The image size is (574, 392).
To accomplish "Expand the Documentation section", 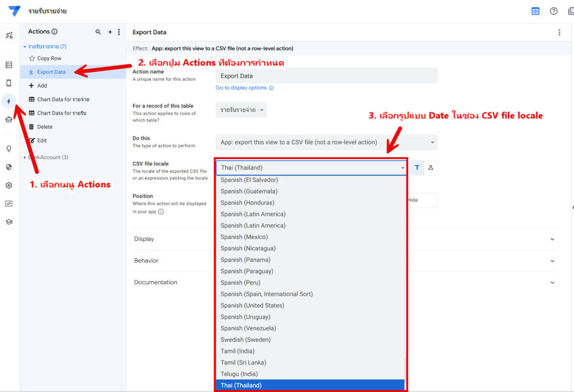I will (x=344, y=282).
